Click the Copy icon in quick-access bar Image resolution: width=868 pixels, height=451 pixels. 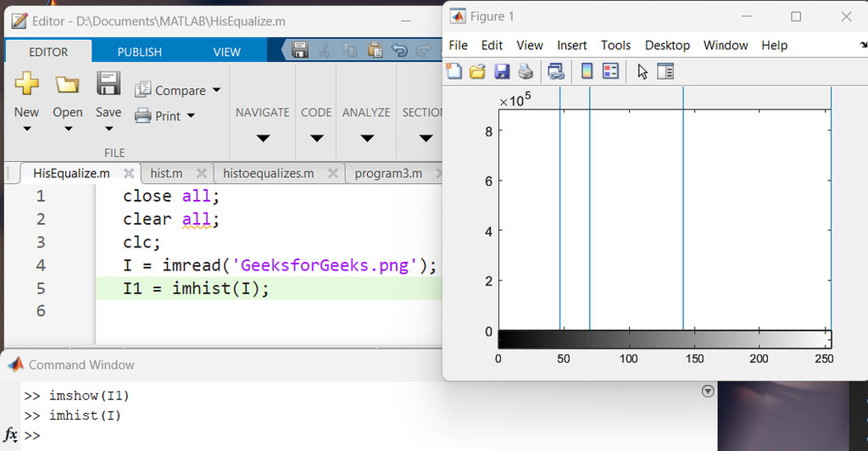click(x=350, y=50)
